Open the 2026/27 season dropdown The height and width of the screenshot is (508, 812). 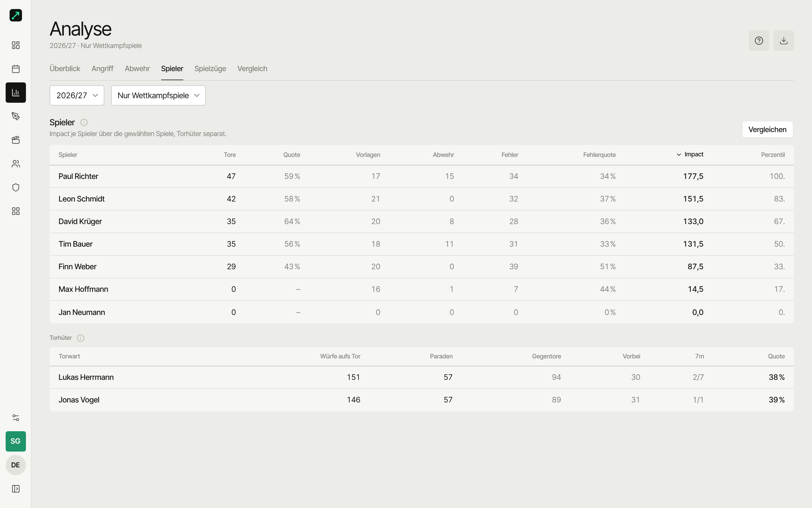pos(77,95)
